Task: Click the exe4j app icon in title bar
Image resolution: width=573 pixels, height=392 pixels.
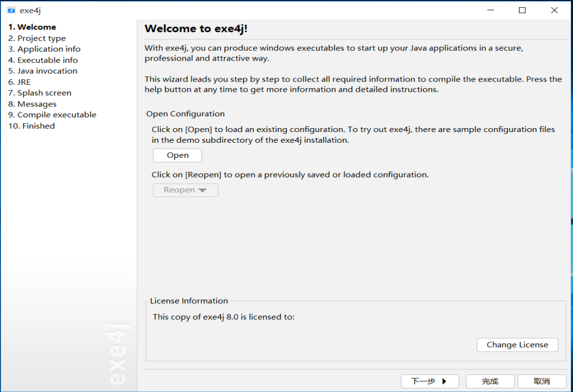Action: tap(11, 10)
